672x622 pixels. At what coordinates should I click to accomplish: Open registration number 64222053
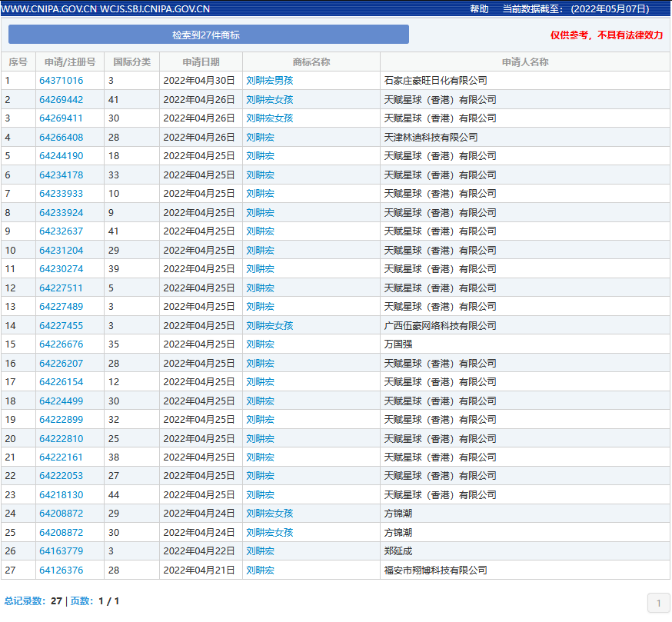(62, 476)
